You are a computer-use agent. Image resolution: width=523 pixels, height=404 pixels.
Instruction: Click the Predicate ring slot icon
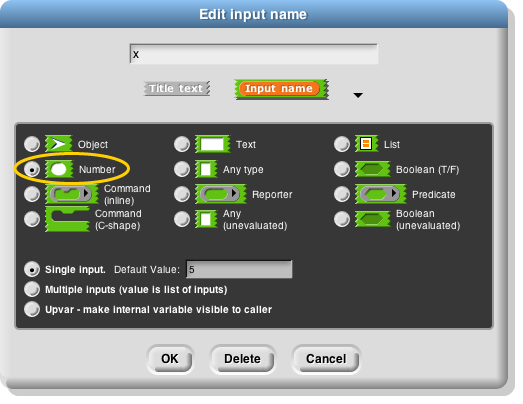tap(381, 194)
